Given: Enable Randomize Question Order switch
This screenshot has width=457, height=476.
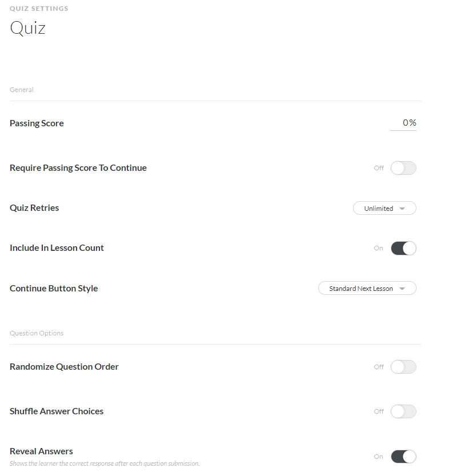Looking at the screenshot, I should [403, 367].
